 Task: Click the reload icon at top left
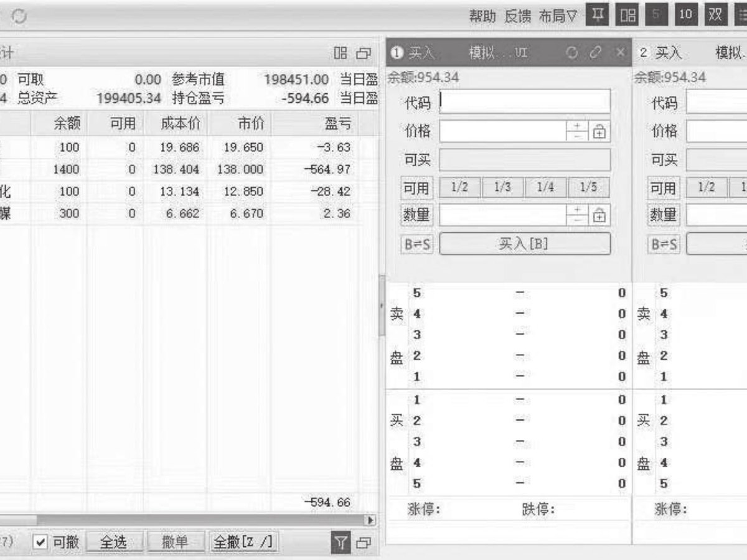(19, 17)
